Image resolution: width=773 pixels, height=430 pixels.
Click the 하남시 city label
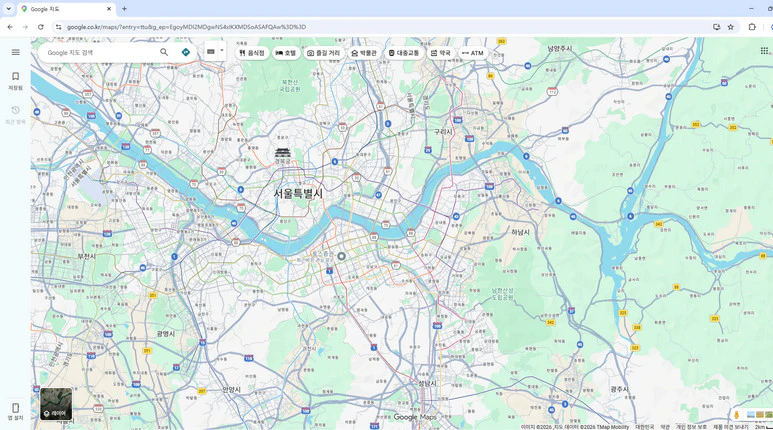click(x=520, y=232)
